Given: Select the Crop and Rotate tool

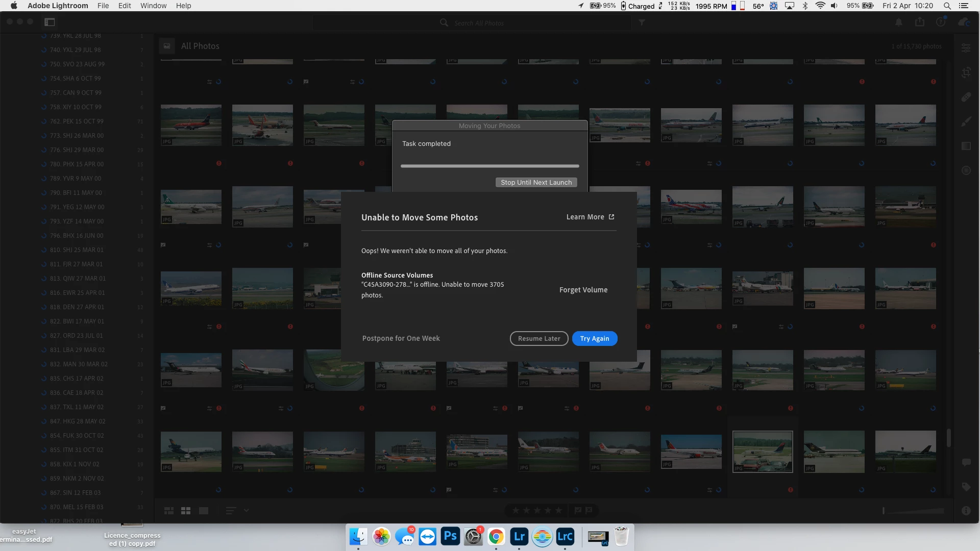Looking at the screenshot, I should point(966,72).
